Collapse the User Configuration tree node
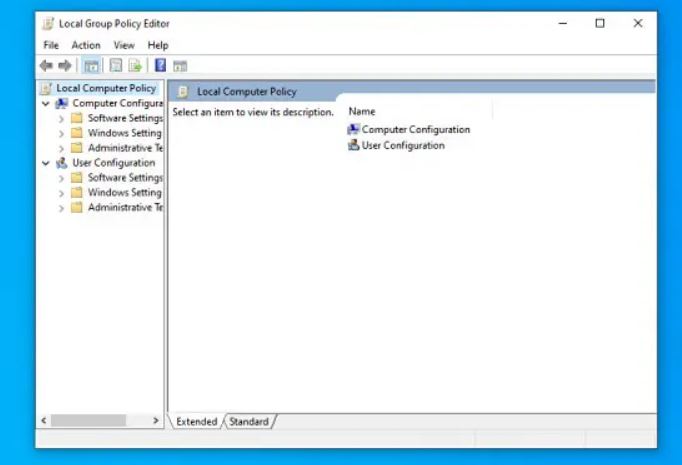The height and width of the screenshot is (465, 682). [46, 164]
